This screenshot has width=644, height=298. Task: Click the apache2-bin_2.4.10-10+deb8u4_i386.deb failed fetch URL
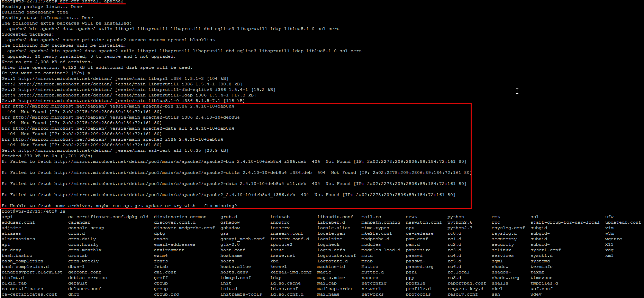(x=180, y=161)
